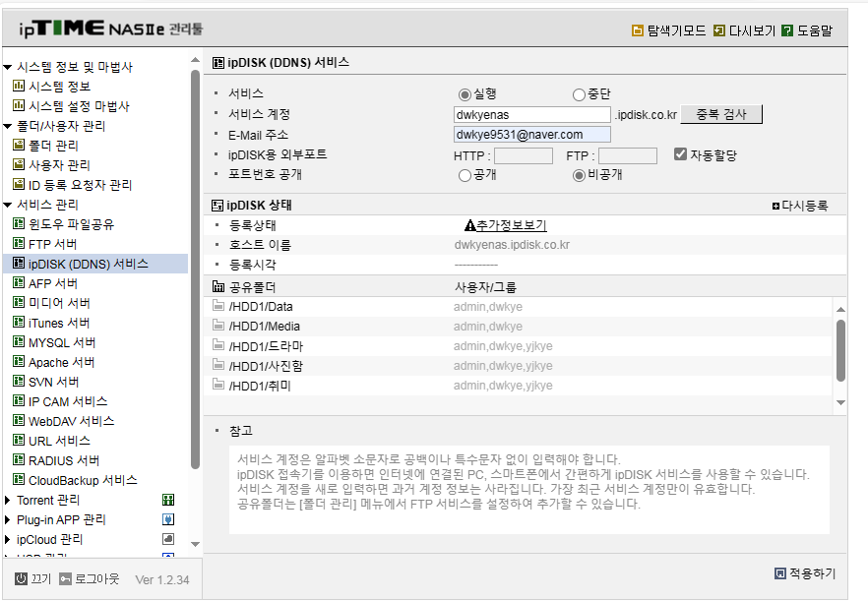Image resolution: width=868 pixels, height=601 pixels.
Task: Click the 적용하기 apply icon
Action: tap(780, 573)
